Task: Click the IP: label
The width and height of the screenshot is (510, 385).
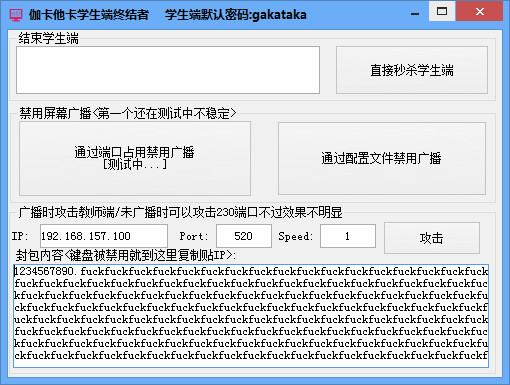Action: pyautogui.click(x=20, y=236)
